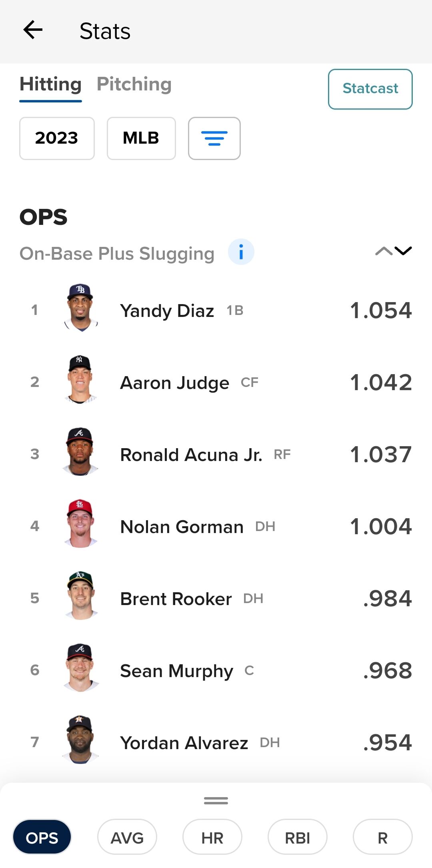Expand the bottom stat sheet handle
This screenshot has height=868, width=432.
coord(216,801)
